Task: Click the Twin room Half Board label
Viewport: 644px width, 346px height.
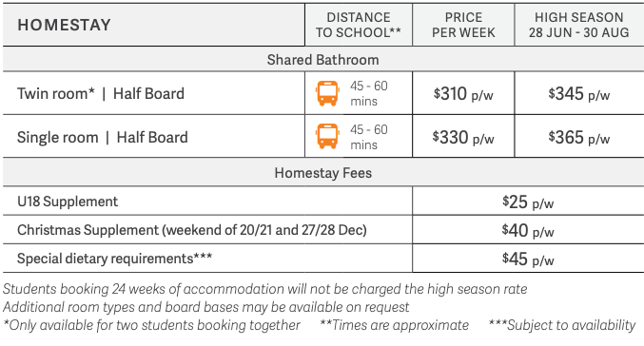Action: click(101, 93)
